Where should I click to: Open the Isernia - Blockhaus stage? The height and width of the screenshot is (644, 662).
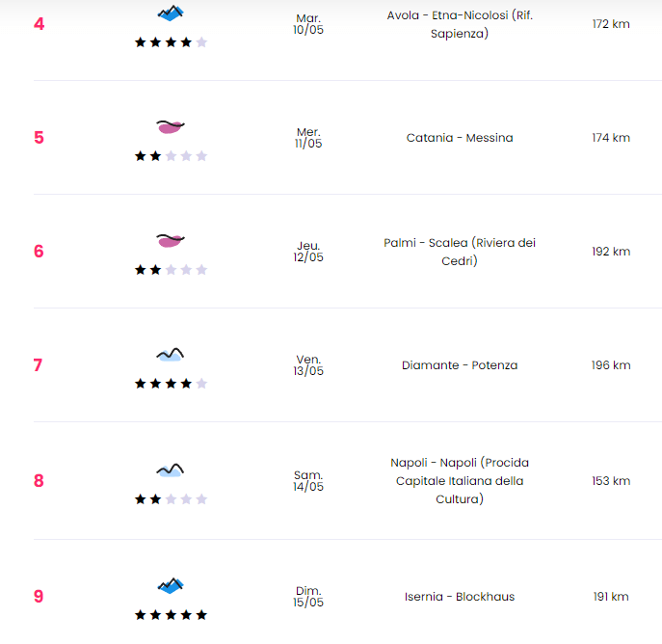(x=459, y=597)
